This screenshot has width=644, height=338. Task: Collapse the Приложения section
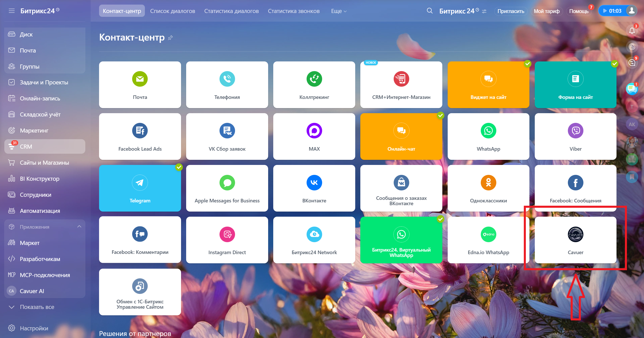click(79, 227)
